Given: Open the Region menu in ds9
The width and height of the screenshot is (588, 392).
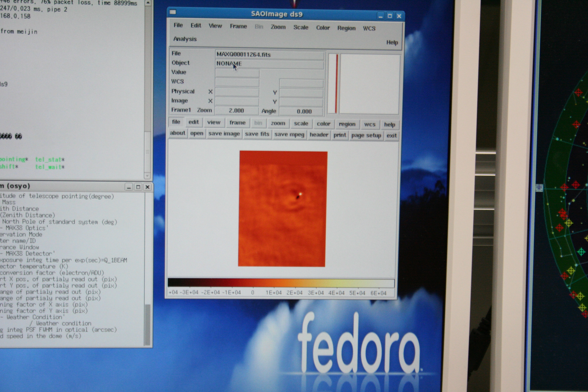Looking at the screenshot, I should 346,28.
